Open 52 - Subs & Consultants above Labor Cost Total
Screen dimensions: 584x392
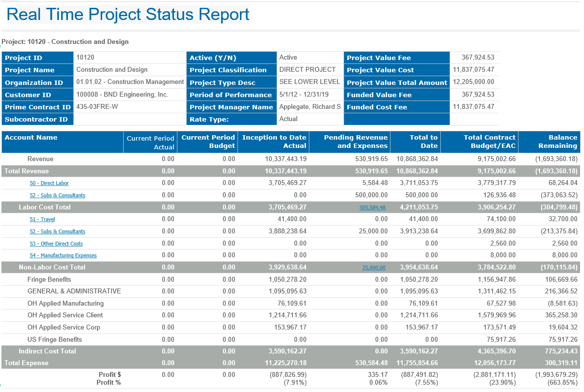57,195
